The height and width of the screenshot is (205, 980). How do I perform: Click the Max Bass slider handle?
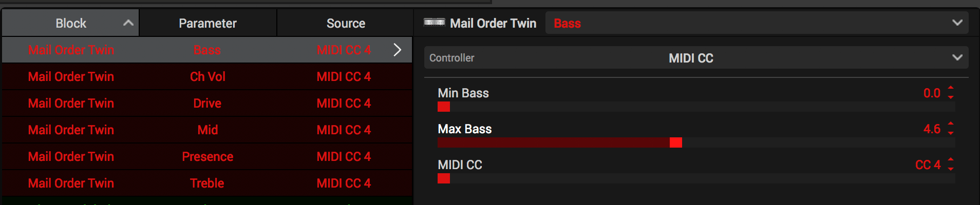[x=676, y=142]
